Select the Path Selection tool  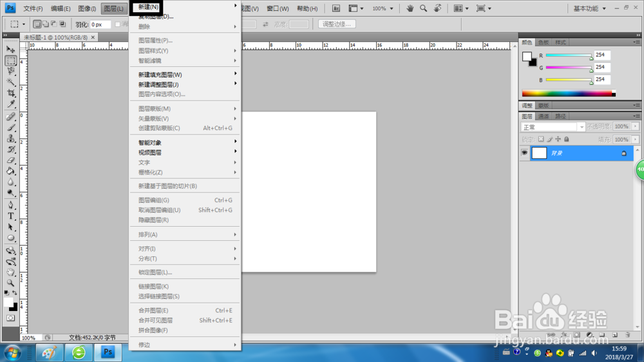coord(11,227)
